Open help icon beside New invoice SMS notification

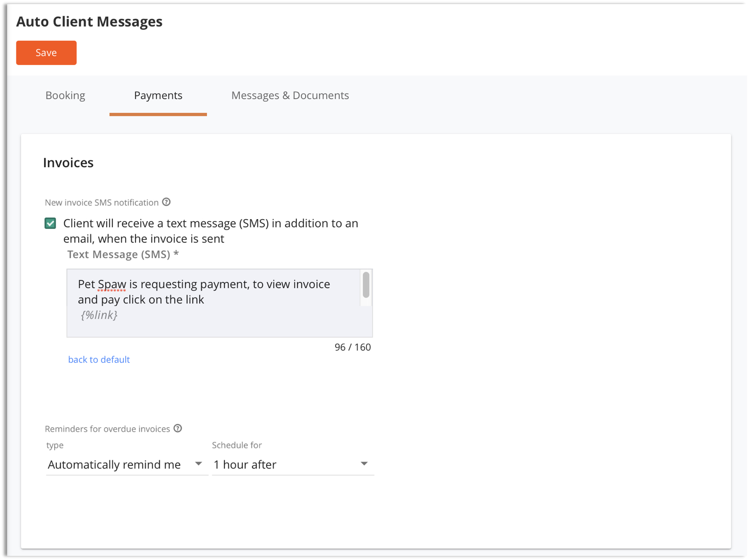point(167,202)
